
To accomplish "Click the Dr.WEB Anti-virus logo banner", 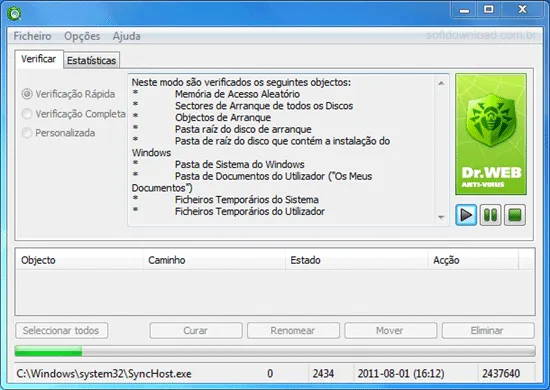I will click(491, 134).
